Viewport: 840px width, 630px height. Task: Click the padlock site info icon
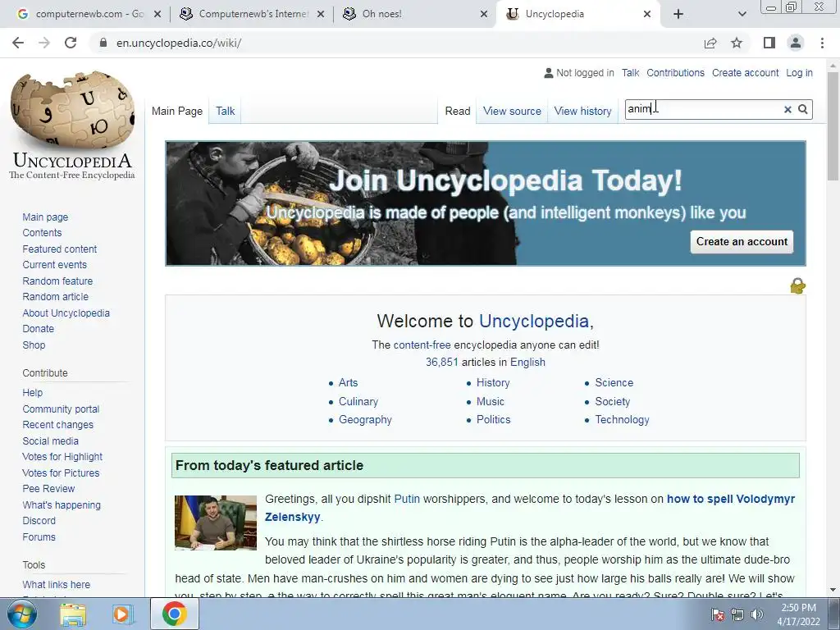tap(103, 43)
